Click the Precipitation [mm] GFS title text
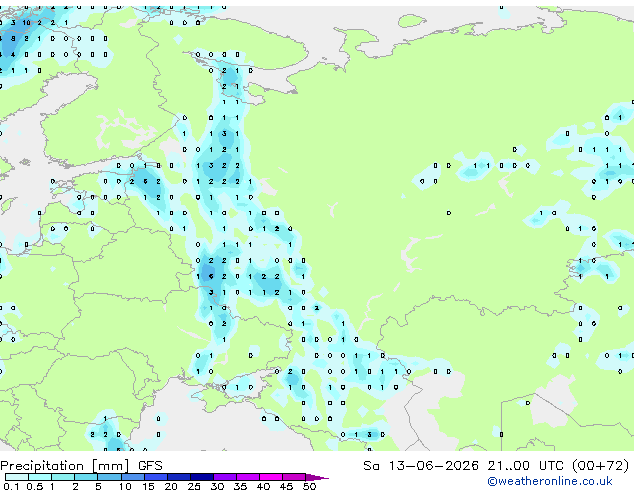This screenshot has width=634, height=490. pos(81,466)
